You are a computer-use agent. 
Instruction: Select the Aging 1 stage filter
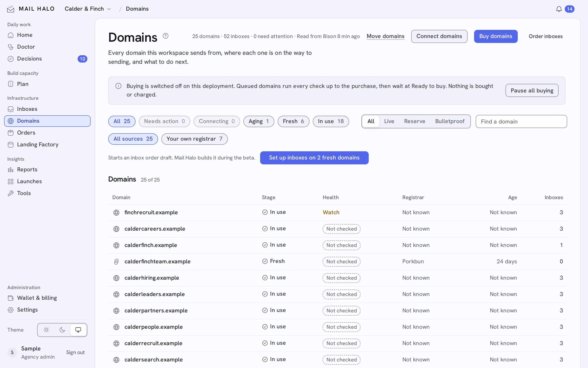tap(259, 121)
